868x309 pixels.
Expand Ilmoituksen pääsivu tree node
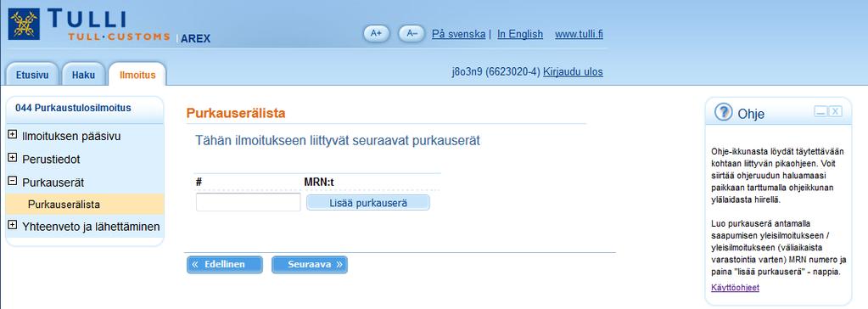pos(12,135)
